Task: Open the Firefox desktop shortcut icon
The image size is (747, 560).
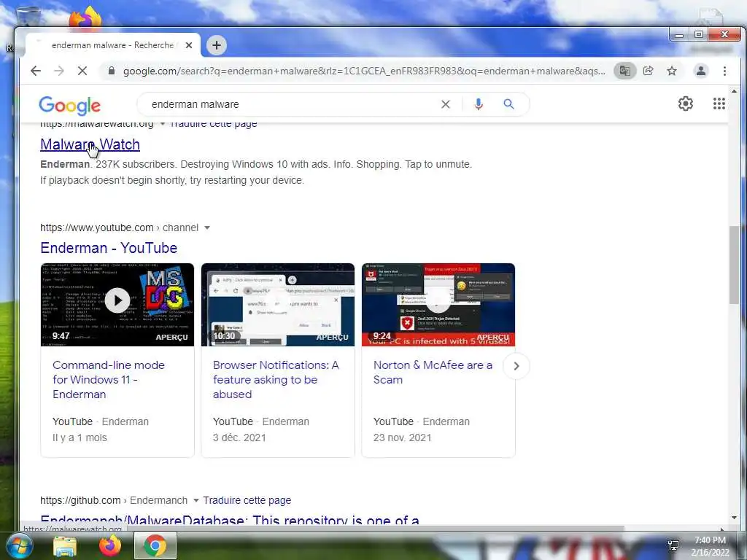Action: tap(85, 17)
